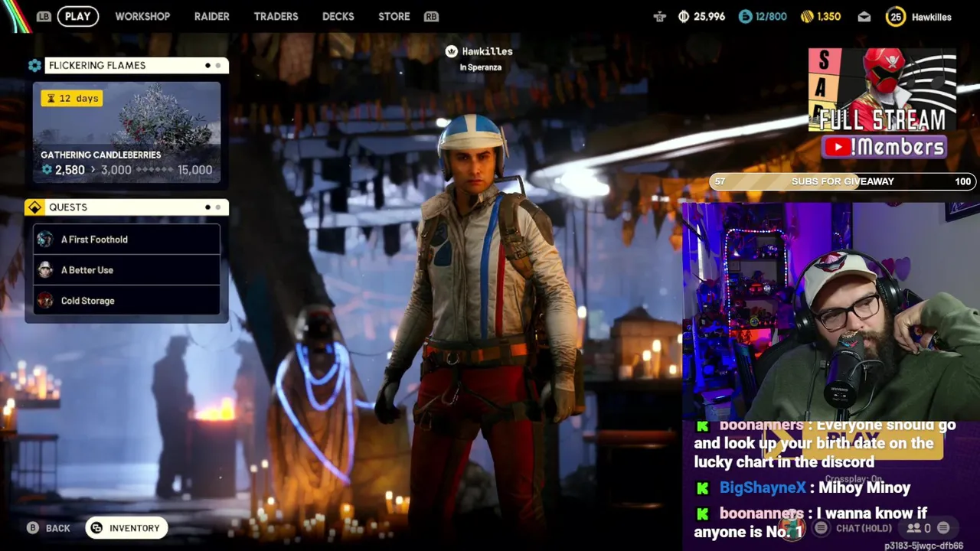
Task: Click the menu button icon before CHAT (HOLD)
Action: 821,528
